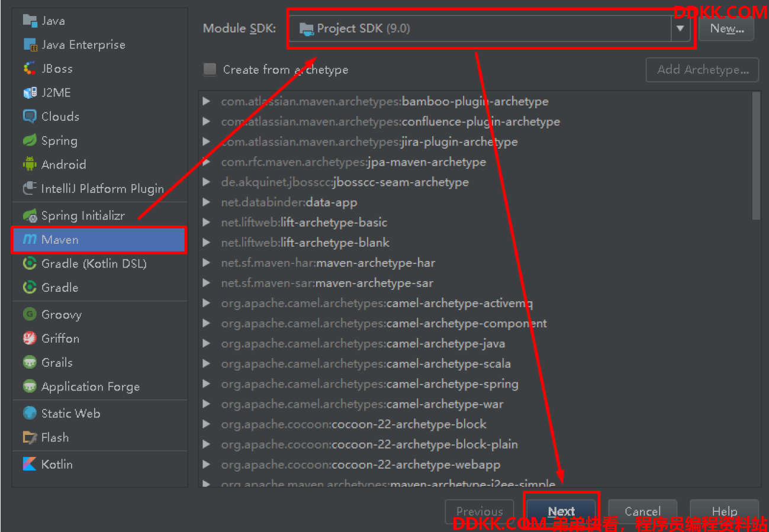The height and width of the screenshot is (532, 769).
Task: Select the Spring Initializr icon
Action: pos(30,215)
